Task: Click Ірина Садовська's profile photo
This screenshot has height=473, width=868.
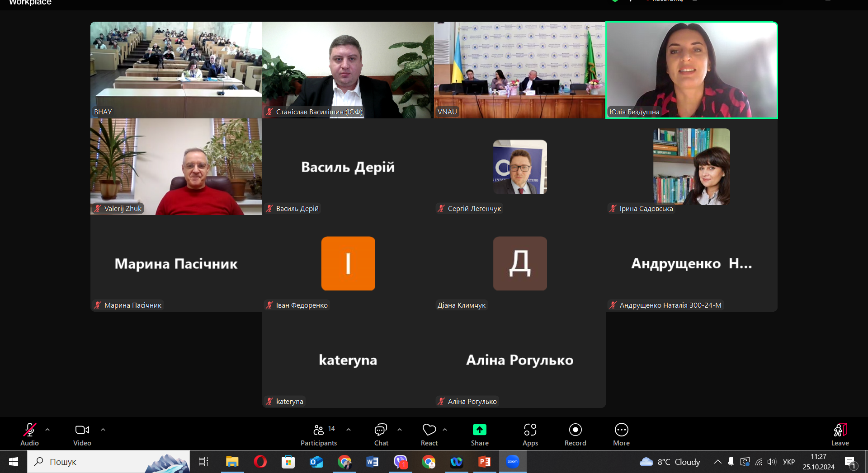Action: click(692, 167)
